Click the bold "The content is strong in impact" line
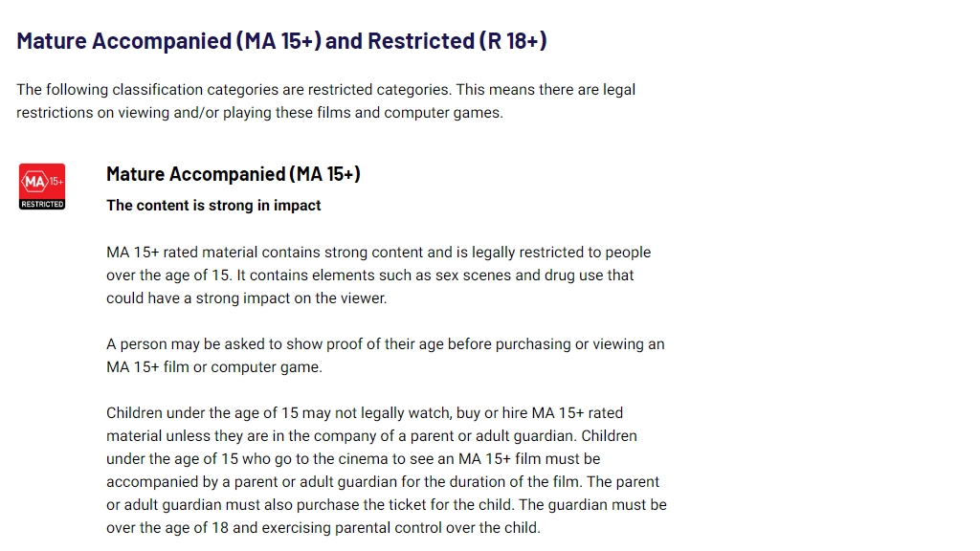980x551 pixels. click(x=213, y=206)
